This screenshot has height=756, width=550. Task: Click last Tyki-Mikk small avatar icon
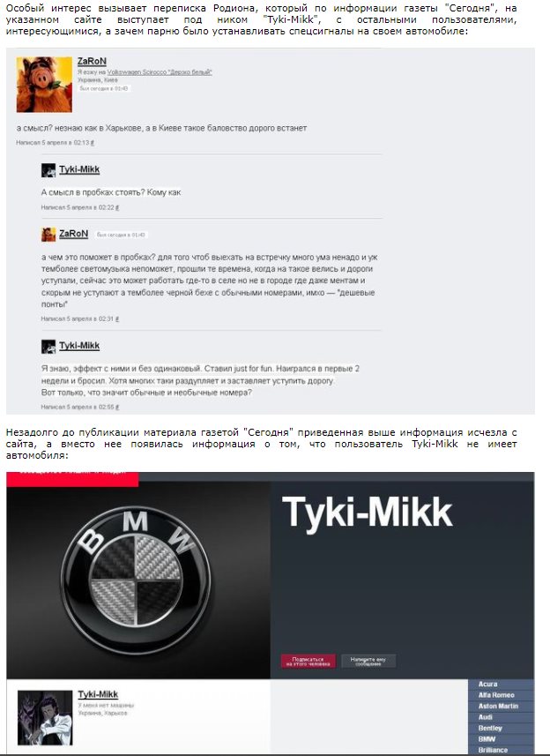point(48,346)
